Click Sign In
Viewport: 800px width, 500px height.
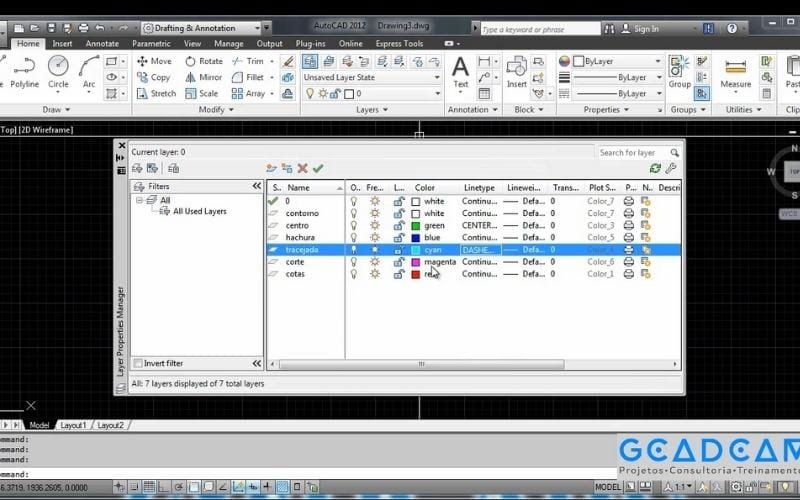(640, 29)
